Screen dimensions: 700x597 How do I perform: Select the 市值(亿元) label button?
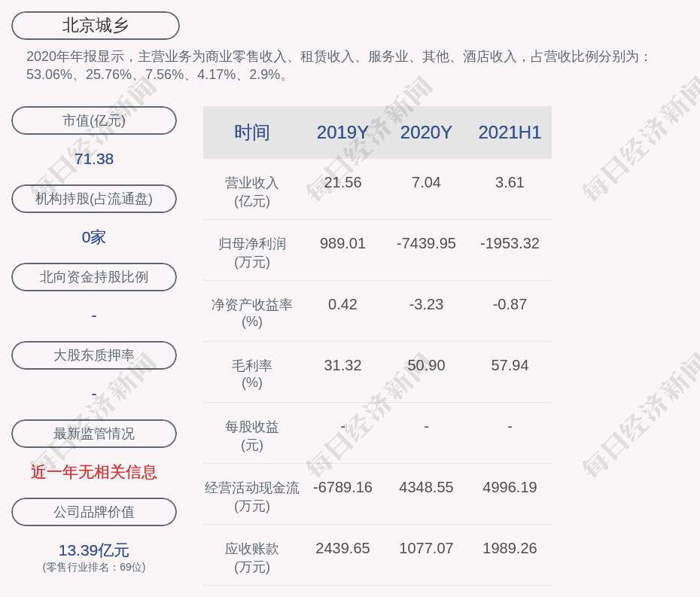[94, 120]
